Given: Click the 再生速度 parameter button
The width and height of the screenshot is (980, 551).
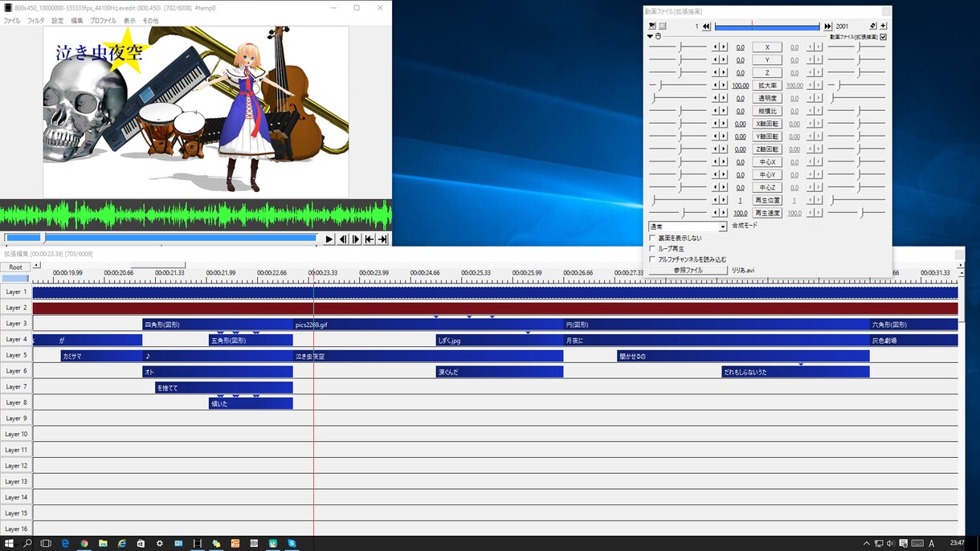Looking at the screenshot, I should pos(767,213).
